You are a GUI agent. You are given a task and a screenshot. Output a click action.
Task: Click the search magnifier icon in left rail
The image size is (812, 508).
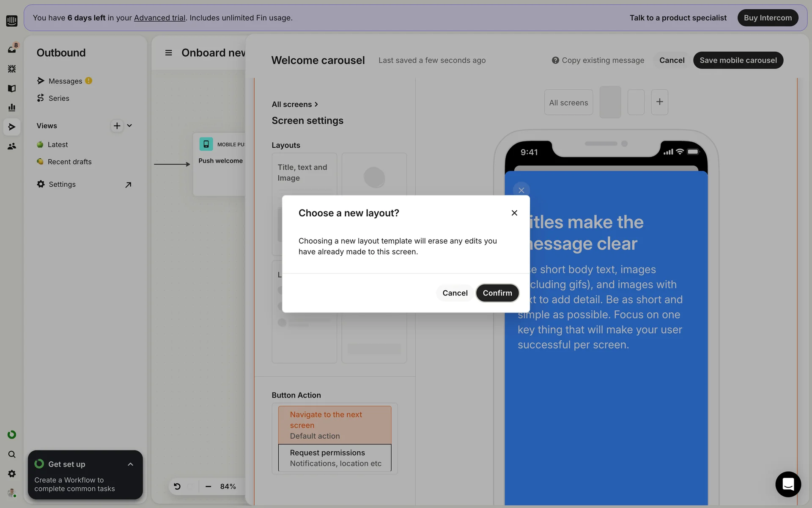pyautogui.click(x=12, y=454)
